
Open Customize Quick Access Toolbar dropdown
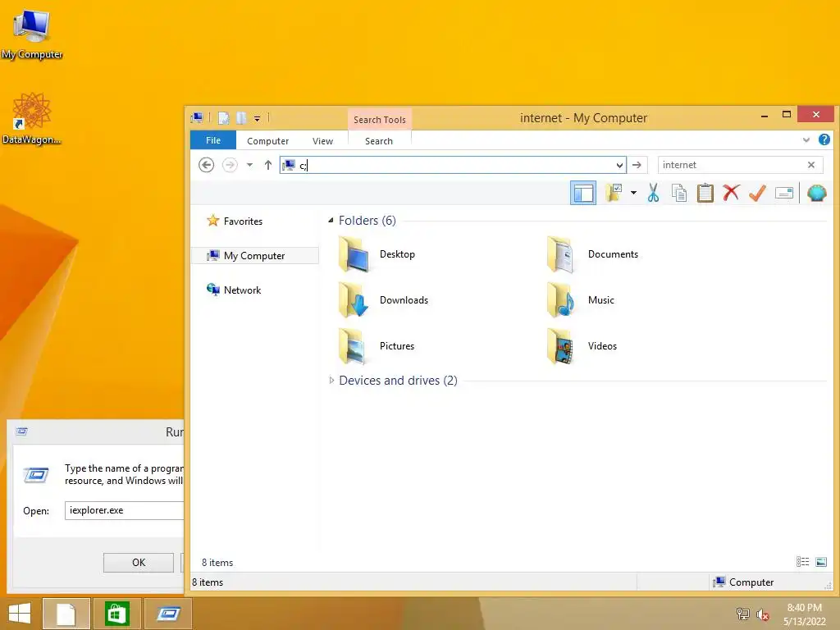(257, 118)
